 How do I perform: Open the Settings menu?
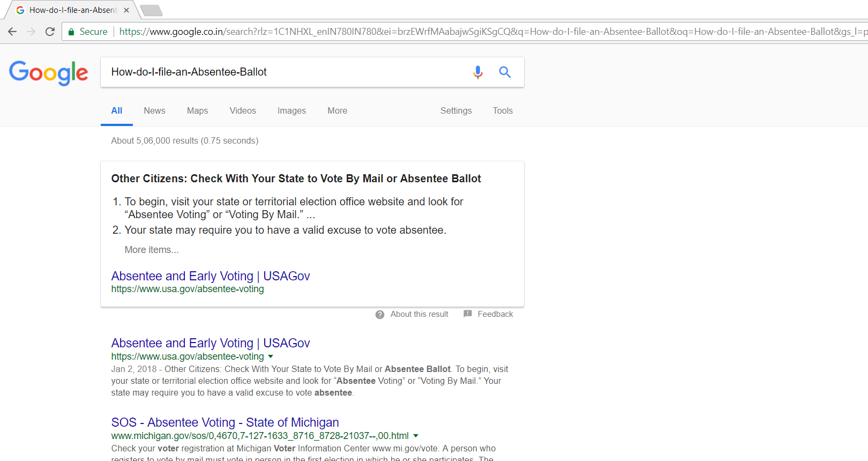(456, 111)
